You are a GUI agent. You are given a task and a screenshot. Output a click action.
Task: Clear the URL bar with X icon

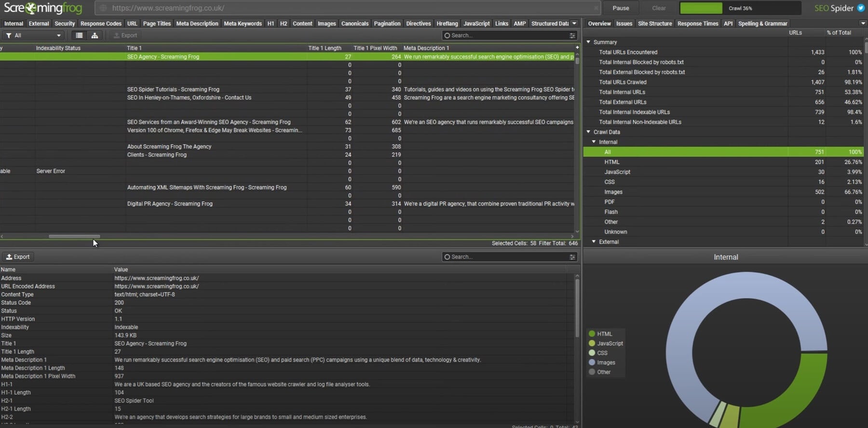[596, 8]
